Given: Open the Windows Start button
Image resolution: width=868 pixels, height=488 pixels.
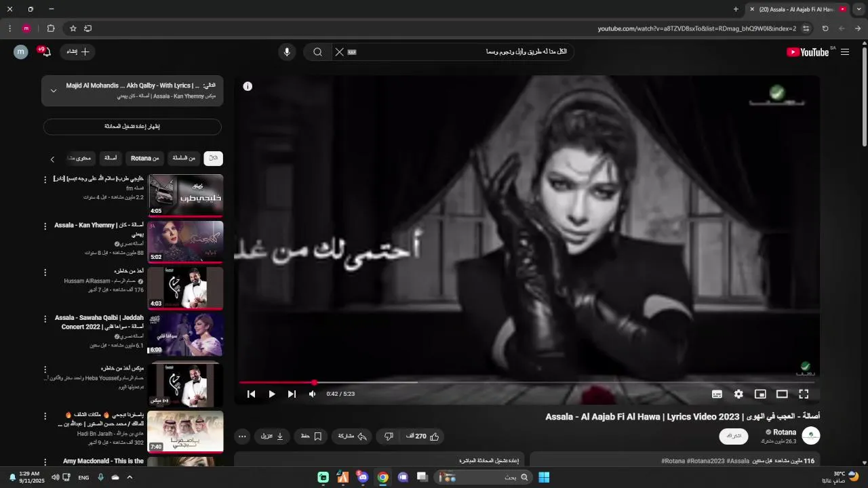Looking at the screenshot, I should point(544,477).
